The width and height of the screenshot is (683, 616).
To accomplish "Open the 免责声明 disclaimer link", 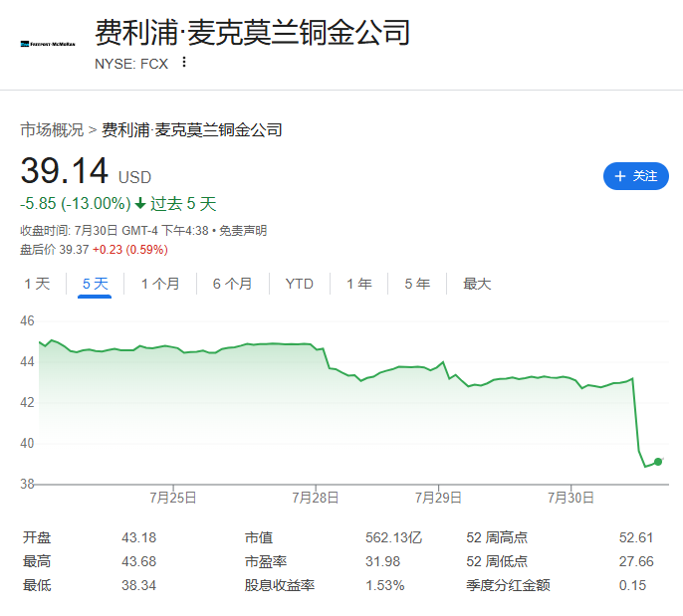I will pyautogui.click(x=243, y=230).
